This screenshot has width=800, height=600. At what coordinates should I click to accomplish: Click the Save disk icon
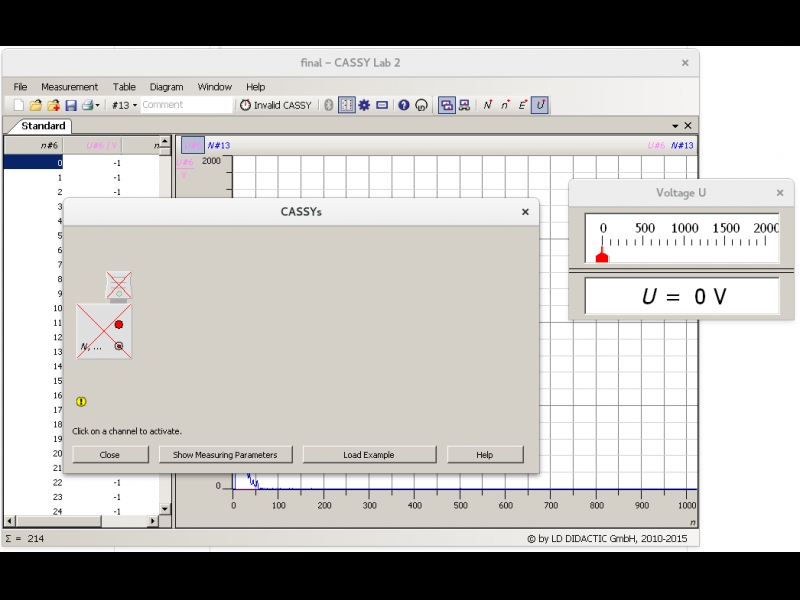pyautogui.click(x=70, y=105)
